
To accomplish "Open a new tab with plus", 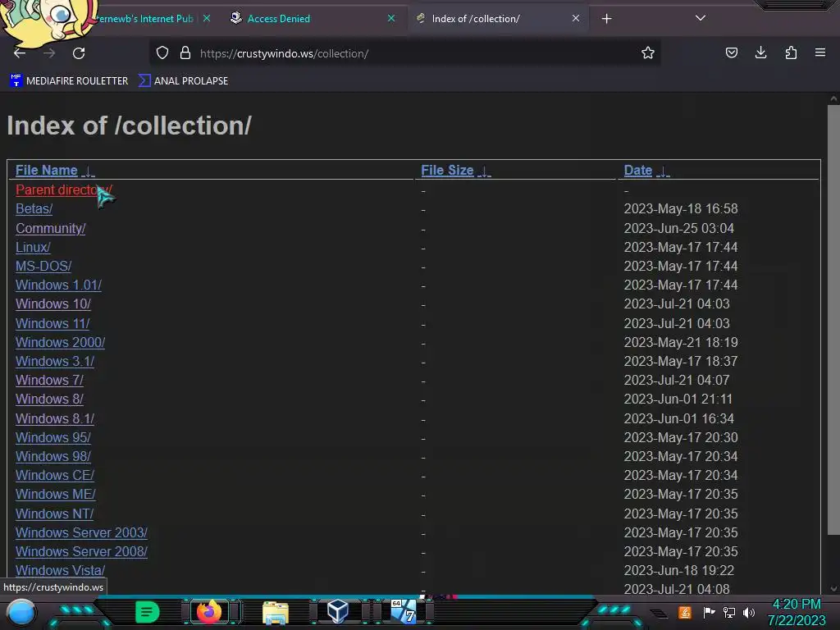I will (606, 19).
